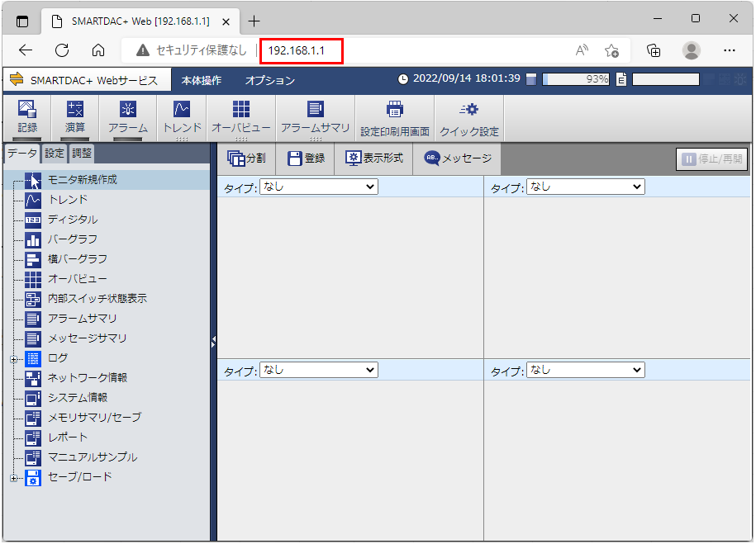Open the 表示形式 display format button

[373, 158]
